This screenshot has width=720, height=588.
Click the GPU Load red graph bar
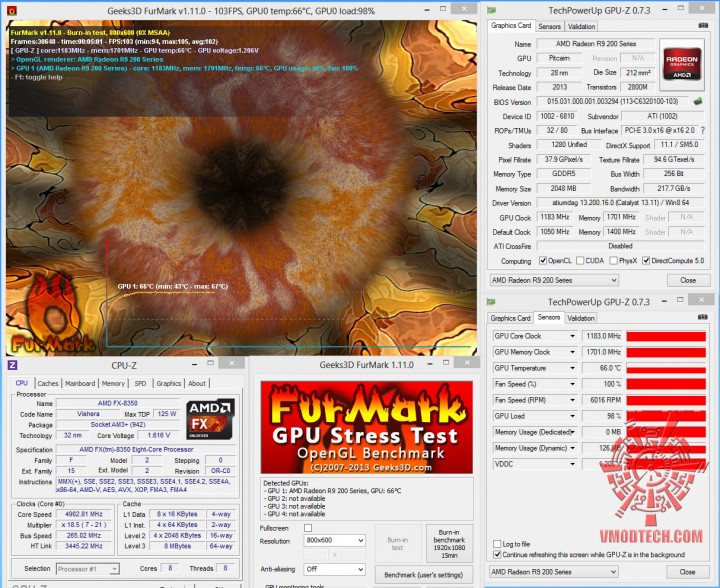[666, 416]
